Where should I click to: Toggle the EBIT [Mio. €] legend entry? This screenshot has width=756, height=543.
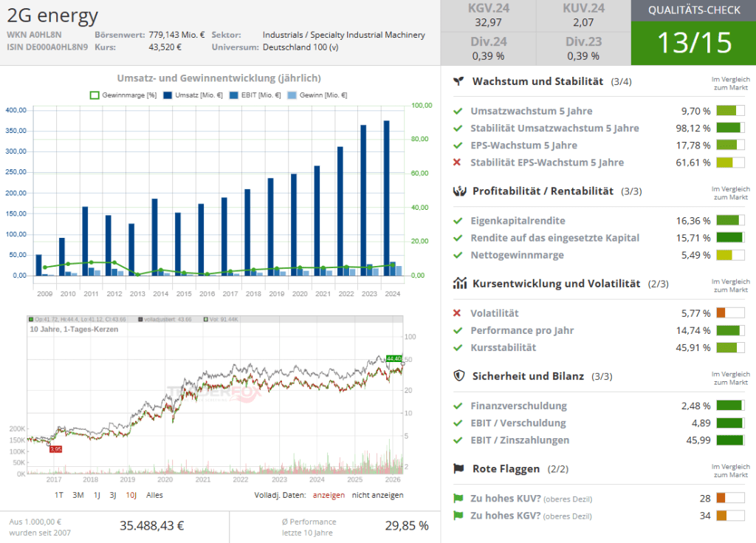pyautogui.click(x=255, y=95)
